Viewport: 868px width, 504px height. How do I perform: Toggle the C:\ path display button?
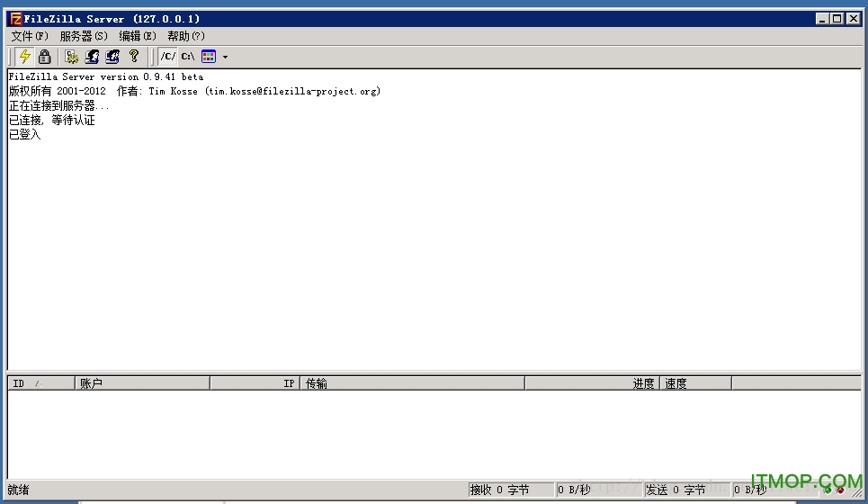pyautogui.click(x=188, y=57)
